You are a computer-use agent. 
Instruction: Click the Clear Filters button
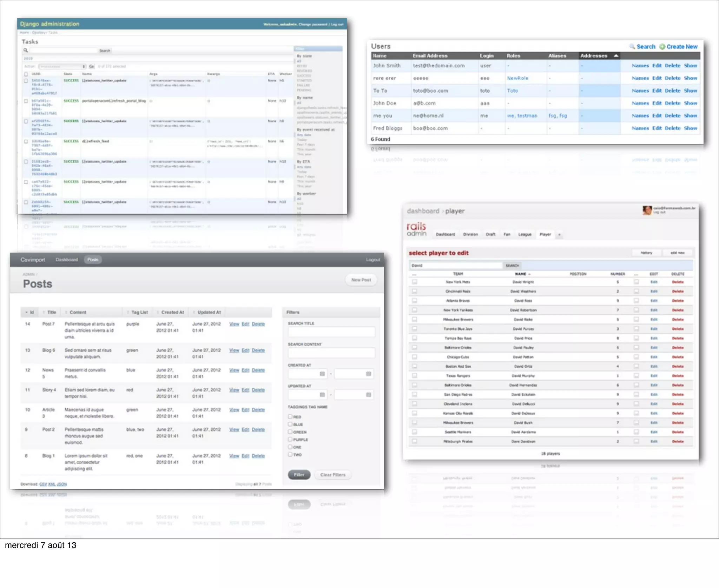click(x=333, y=475)
